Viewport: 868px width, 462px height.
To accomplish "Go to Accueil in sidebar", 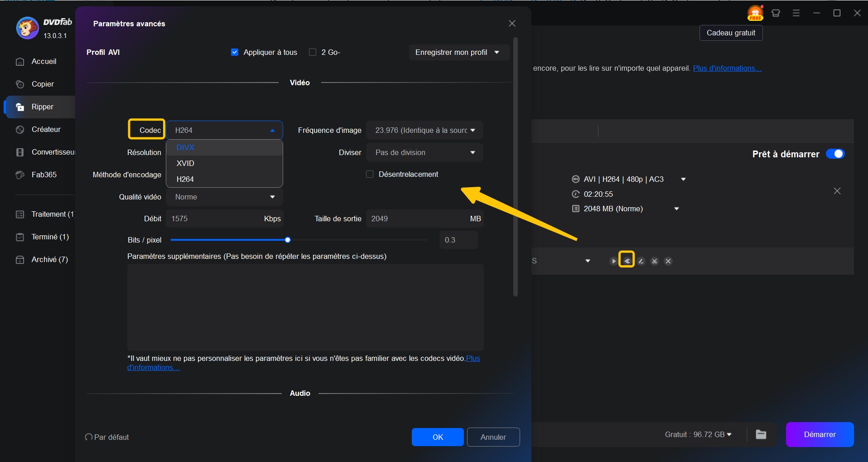I will (44, 61).
